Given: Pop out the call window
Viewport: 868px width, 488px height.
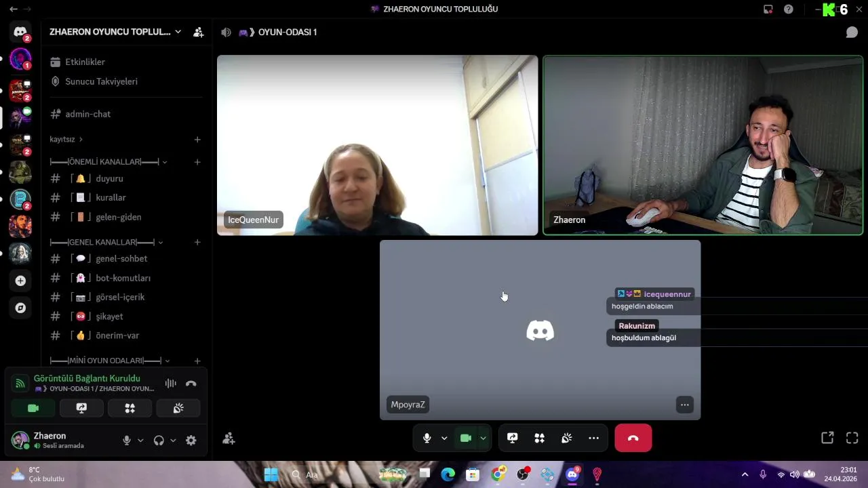Looking at the screenshot, I should pos(827,438).
